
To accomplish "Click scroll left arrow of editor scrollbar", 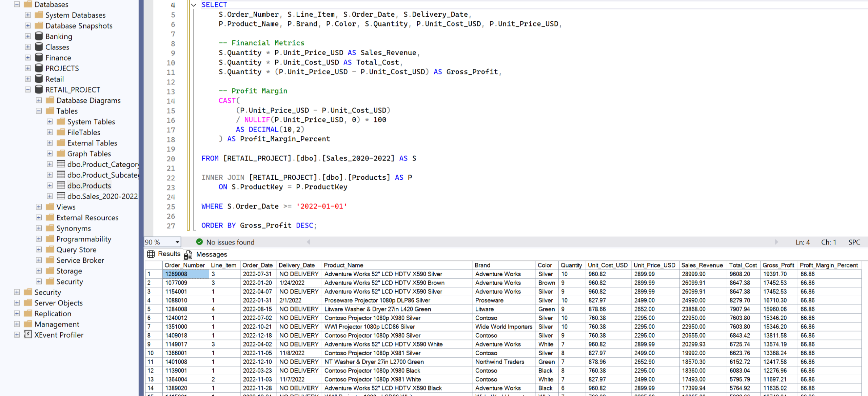I will tap(309, 242).
